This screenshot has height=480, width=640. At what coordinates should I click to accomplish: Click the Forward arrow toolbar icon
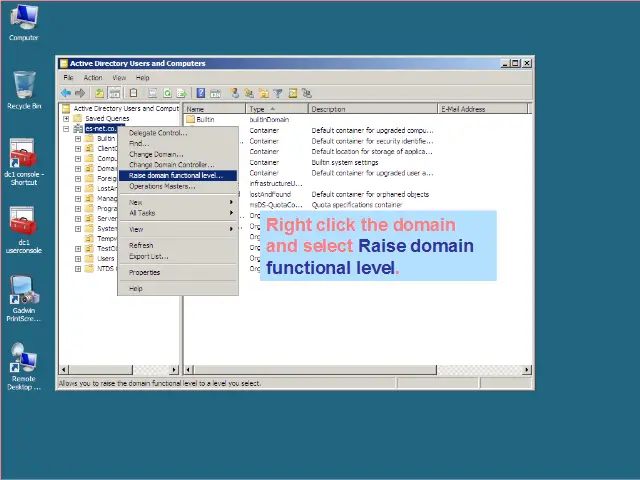[x=80, y=93]
